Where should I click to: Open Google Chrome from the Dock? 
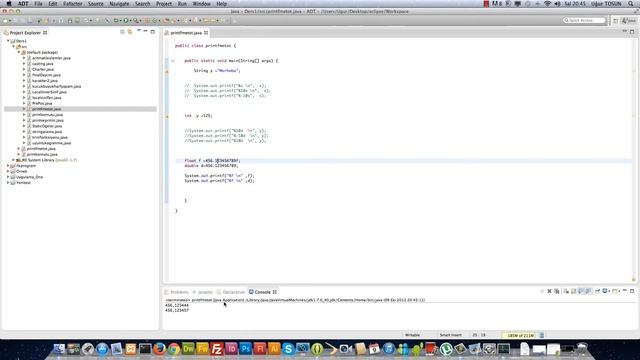click(174, 349)
